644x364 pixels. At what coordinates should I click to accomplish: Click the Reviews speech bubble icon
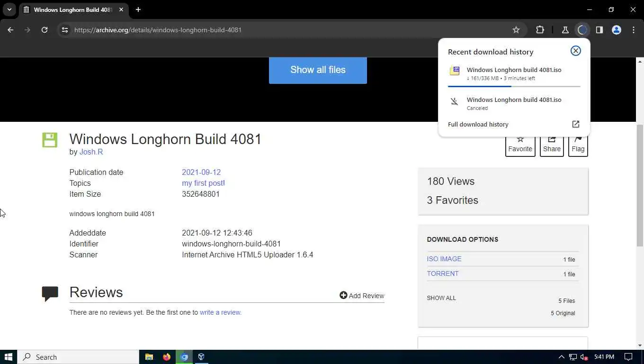tap(50, 294)
